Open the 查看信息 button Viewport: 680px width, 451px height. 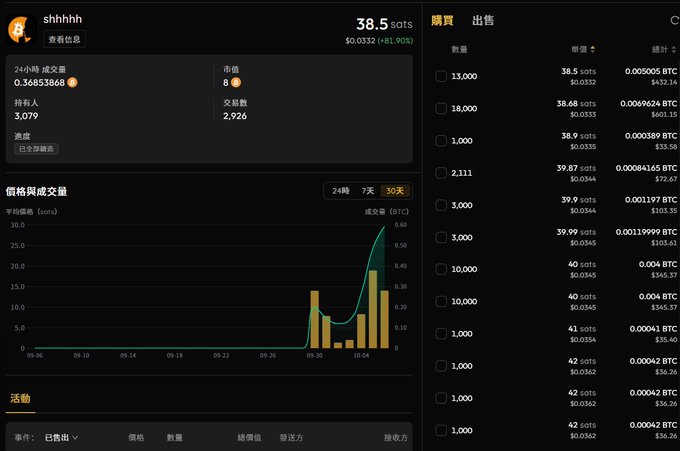64,39
